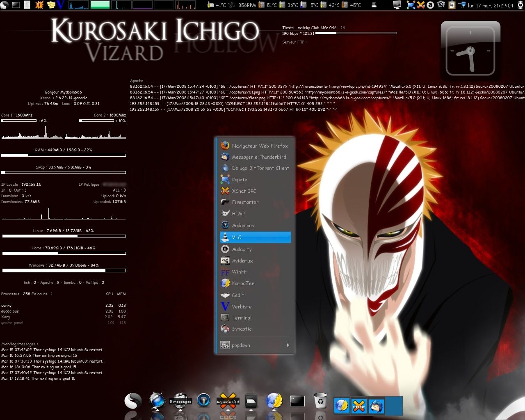Start Firestarter from the menu
This screenshot has height=420, width=525.
255,202
